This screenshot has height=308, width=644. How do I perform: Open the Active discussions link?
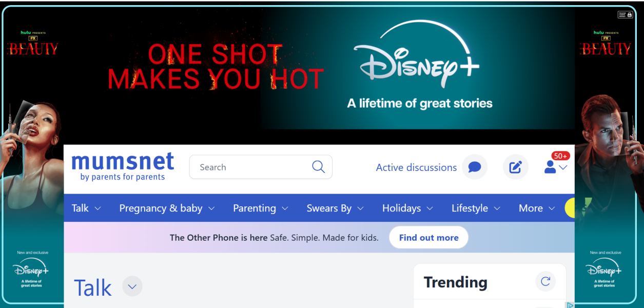tap(416, 167)
